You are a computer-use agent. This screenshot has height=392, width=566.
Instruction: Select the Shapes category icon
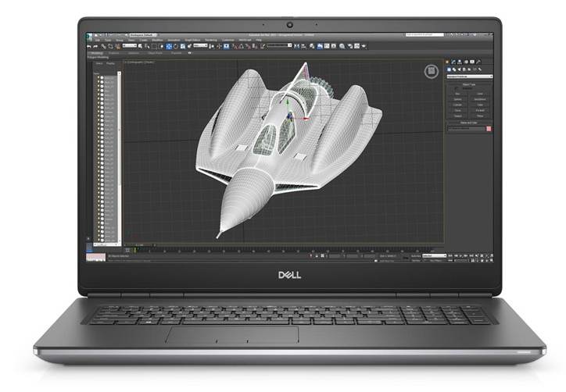tap(454, 69)
